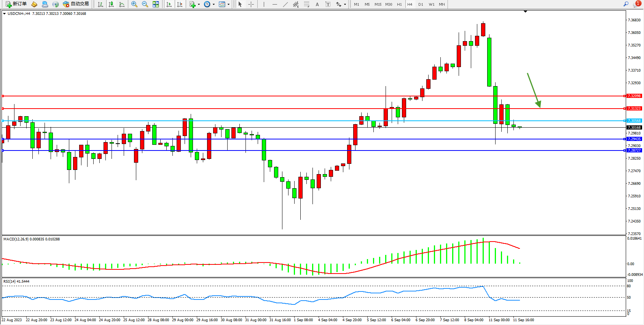Expand the periodicity clock dropdown

point(214,5)
